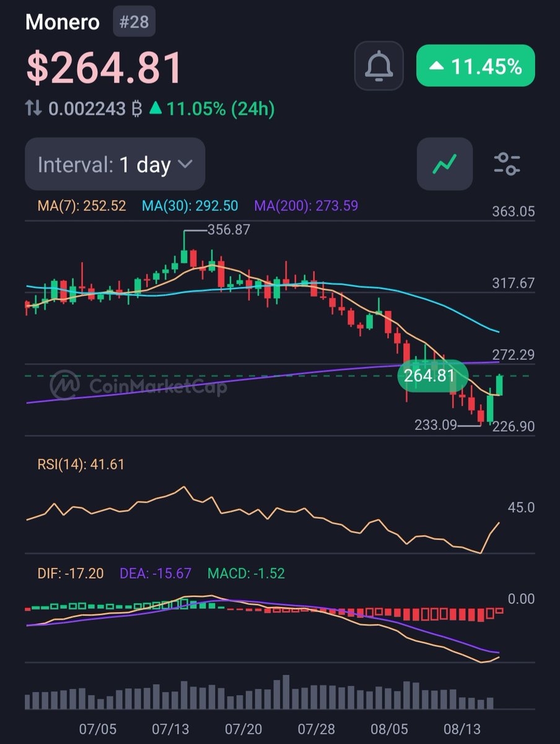Select the MA(30): 292.50 indicator label

click(x=190, y=206)
